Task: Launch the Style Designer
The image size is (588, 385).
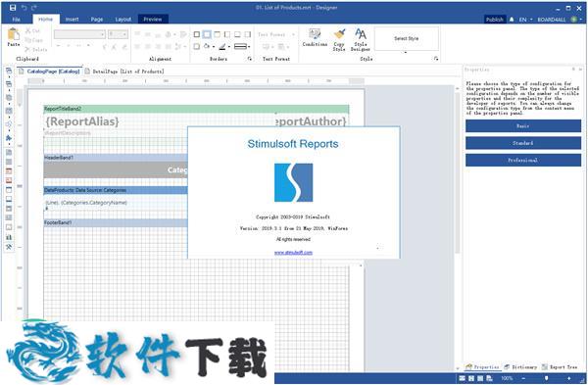Action: point(361,40)
